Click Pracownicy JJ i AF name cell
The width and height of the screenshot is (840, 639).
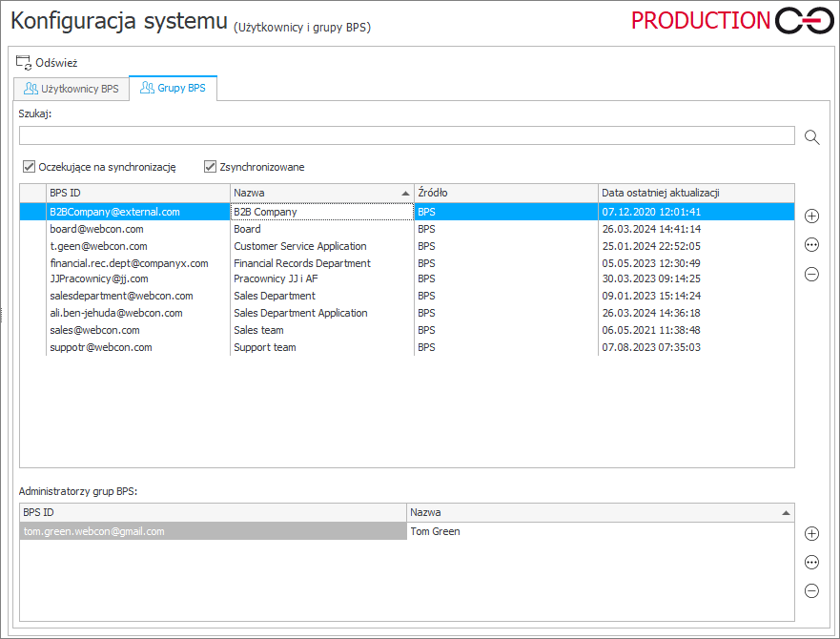pos(322,278)
